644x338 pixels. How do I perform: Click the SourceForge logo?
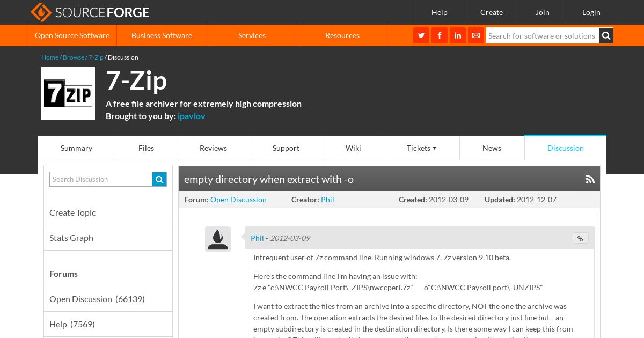90,12
